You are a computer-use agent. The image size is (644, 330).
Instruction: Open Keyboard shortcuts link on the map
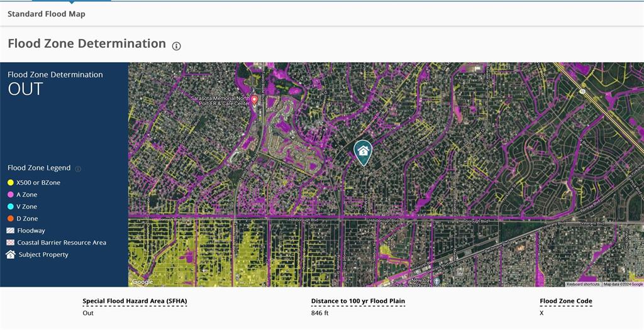point(583,284)
